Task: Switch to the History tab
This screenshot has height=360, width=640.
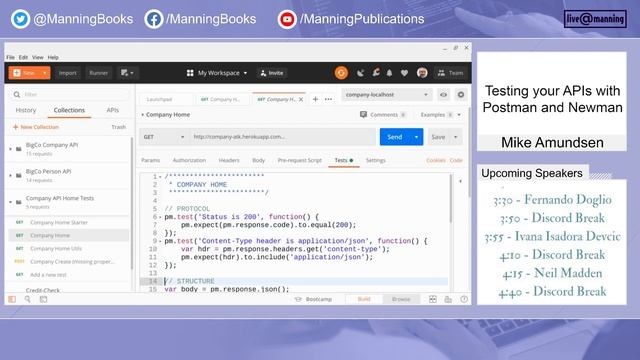Action: pos(26,110)
